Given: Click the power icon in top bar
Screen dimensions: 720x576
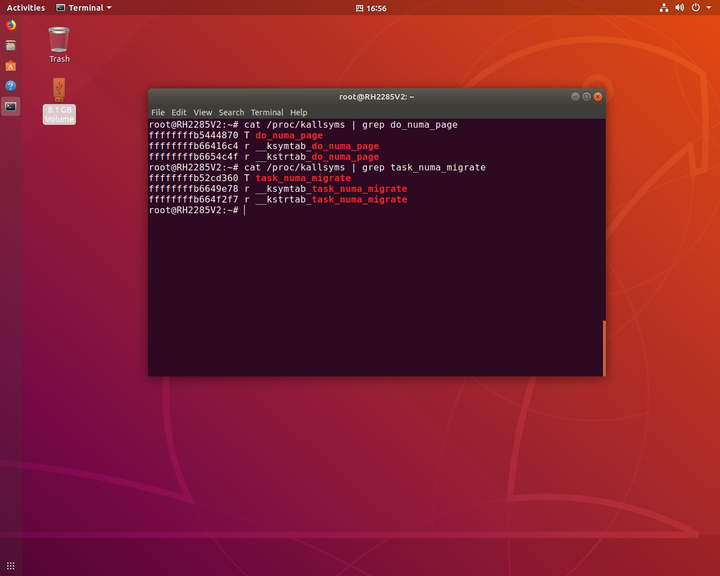Looking at the screenshot, I should pyautogui.click(x=696, y=8).
